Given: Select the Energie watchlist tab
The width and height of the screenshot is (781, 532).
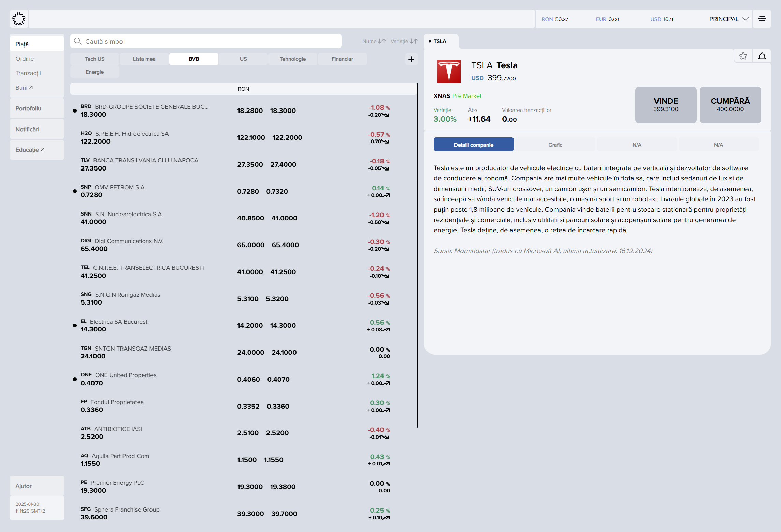Looking at the screenshot, I should (x=95, y=72).
